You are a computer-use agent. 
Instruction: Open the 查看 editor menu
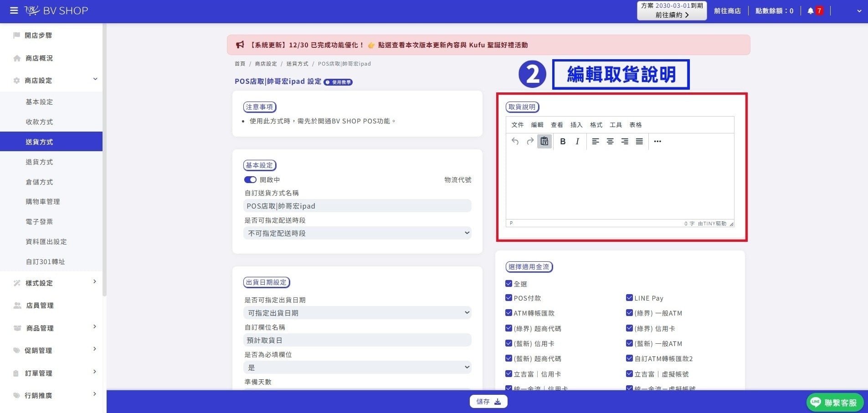557,125
